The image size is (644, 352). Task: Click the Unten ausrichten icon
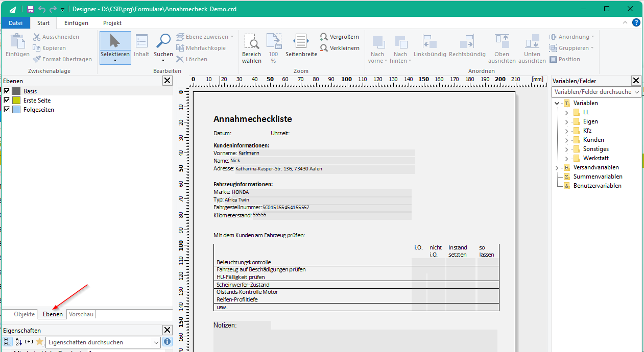coord(532,42)
